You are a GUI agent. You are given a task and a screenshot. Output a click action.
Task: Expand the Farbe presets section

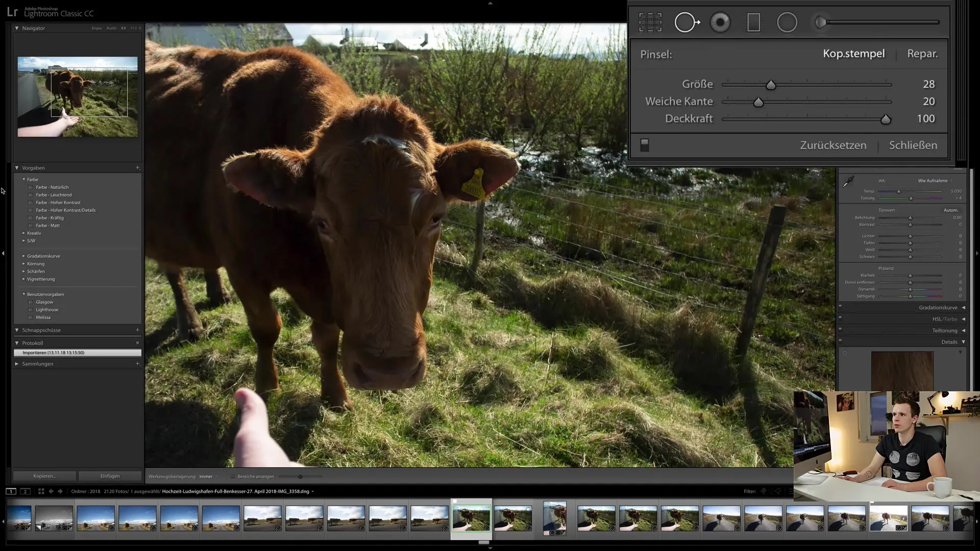[x=23, y=179]
